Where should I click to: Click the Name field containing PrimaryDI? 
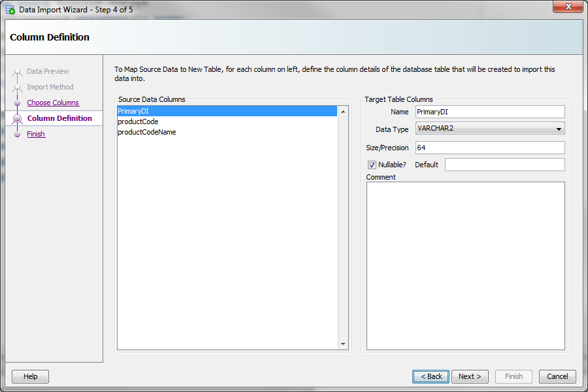click(490, 112)
